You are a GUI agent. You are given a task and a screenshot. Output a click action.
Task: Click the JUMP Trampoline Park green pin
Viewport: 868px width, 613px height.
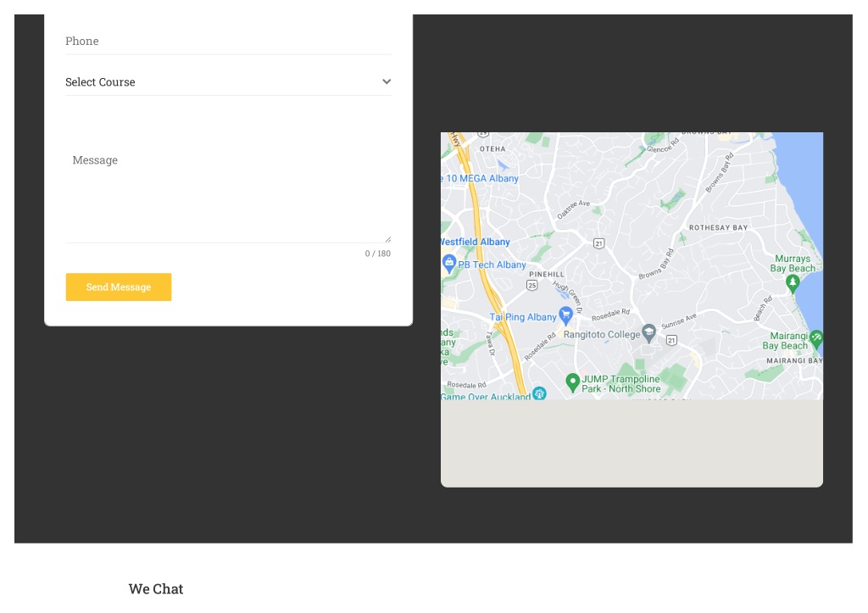tap(572, 382)
